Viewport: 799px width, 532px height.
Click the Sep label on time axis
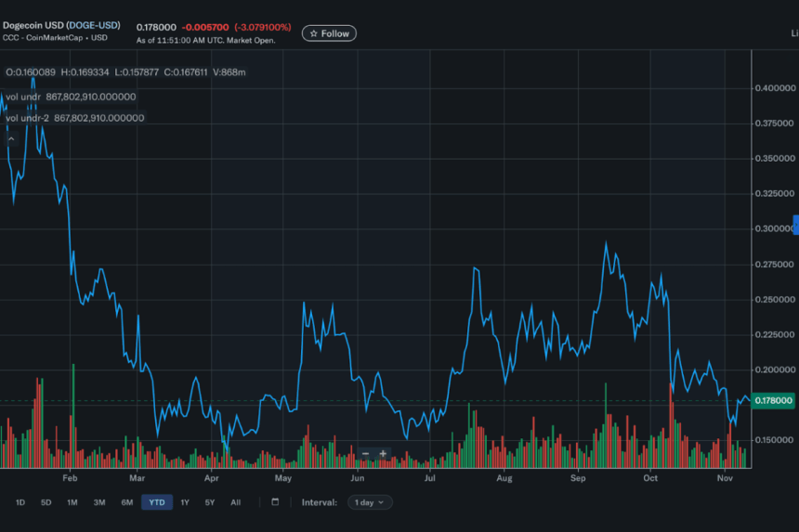click(578, 478)
